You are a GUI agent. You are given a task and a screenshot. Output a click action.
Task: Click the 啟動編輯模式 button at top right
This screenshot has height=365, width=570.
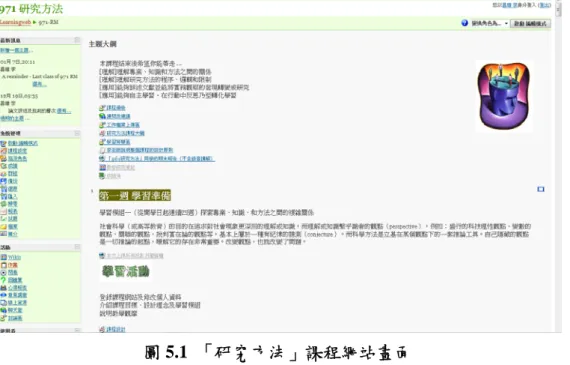530,23
